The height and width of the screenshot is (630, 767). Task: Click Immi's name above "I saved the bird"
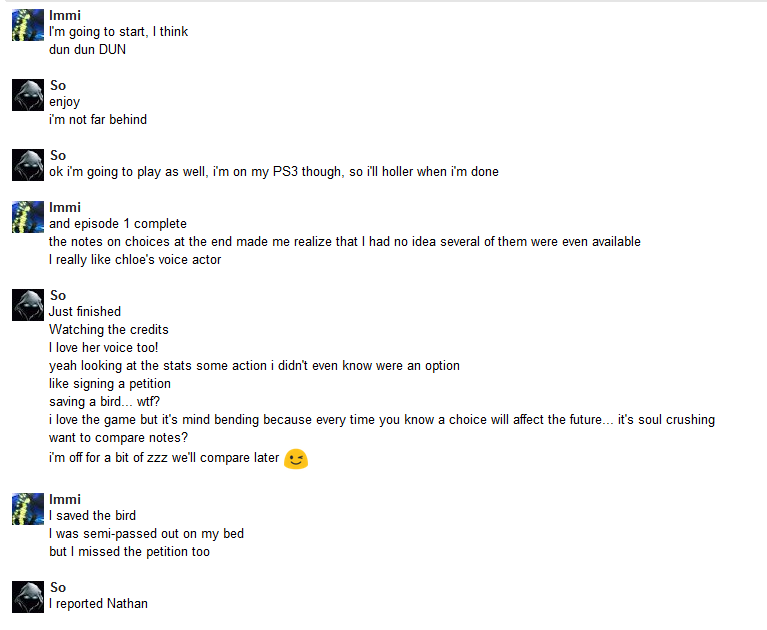coord(65,499)
